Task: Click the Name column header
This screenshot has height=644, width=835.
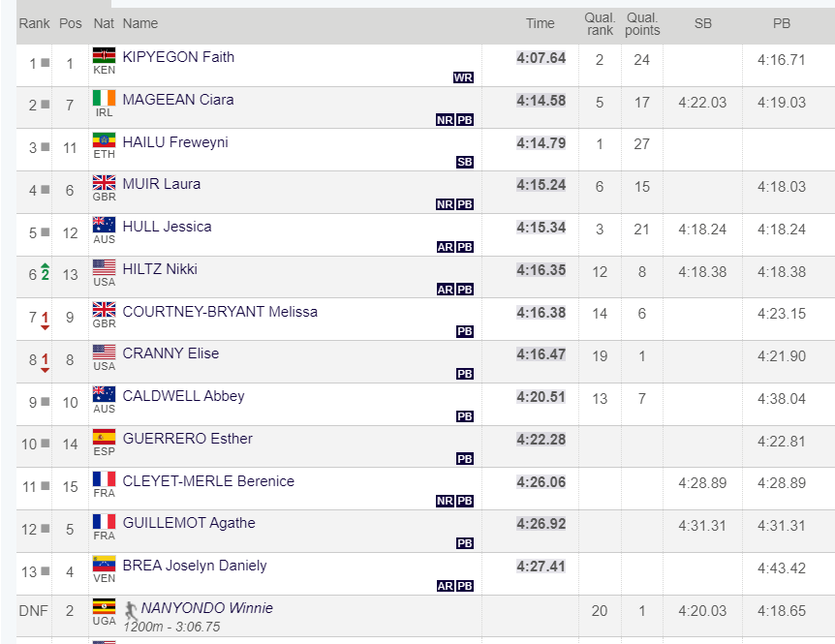Action: coord(140,23)
